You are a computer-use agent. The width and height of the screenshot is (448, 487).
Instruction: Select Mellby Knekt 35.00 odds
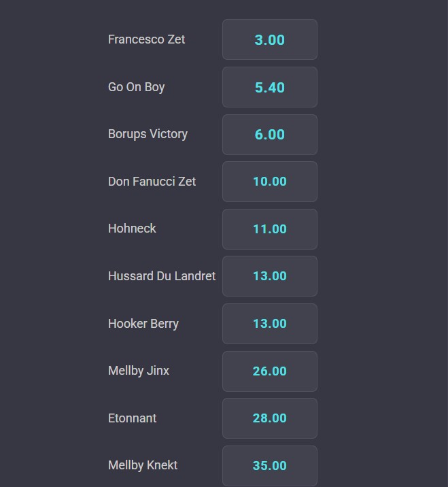270,466
